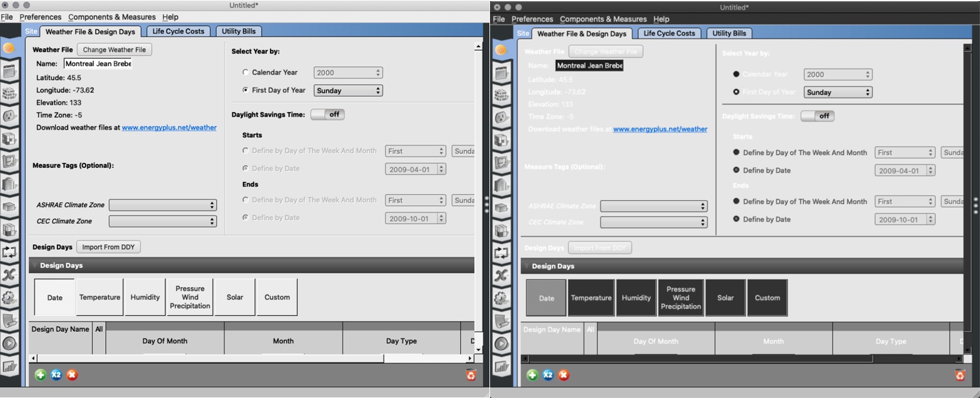Open Measures scroll icon in light window
This screenshot has width=980, height=398.
click(9, 321)
